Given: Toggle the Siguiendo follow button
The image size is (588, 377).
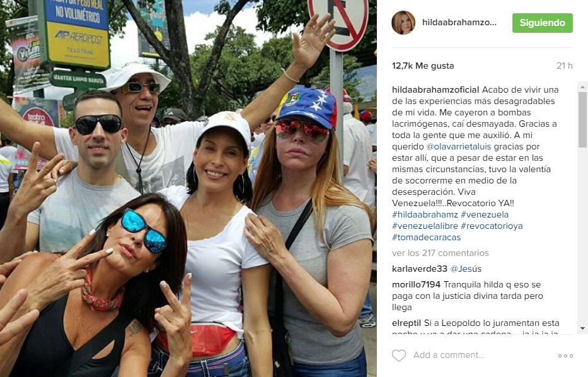Looking at the screenshot, I should [542, 23].
